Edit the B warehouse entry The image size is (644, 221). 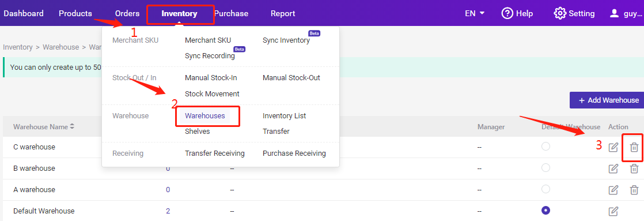coord(613,168)
